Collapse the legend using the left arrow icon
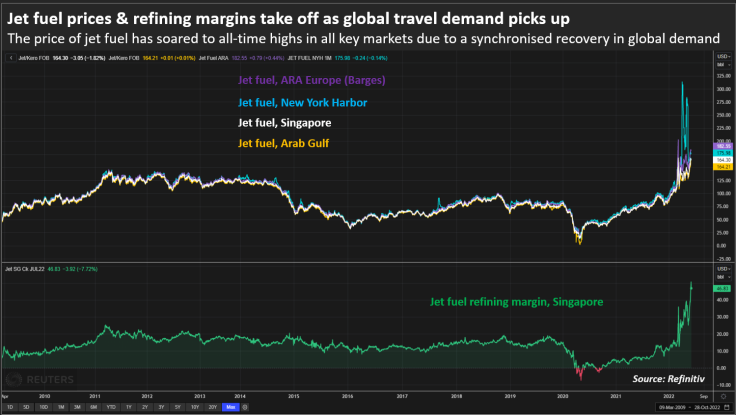 11,58
